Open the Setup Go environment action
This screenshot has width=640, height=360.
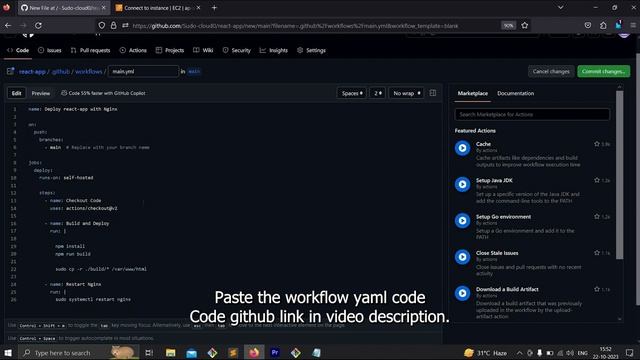coord(503,217)
